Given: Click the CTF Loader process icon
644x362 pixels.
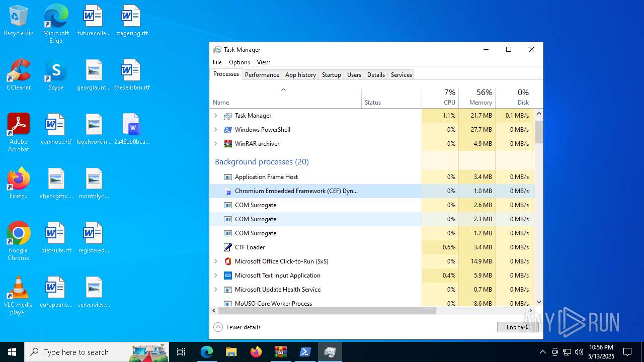Looking at the screenshot, I should 228,247.
